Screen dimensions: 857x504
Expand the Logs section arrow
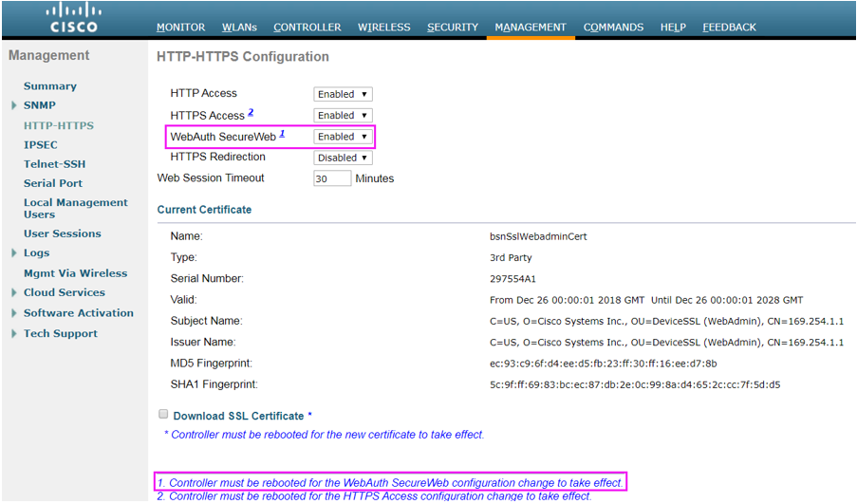click(x=14, y=253)
